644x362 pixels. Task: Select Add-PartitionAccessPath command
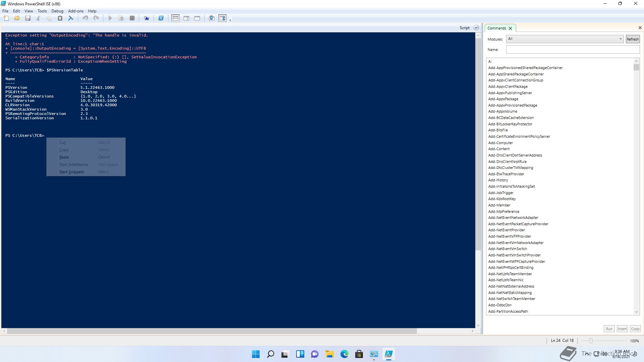coord(508,311)
